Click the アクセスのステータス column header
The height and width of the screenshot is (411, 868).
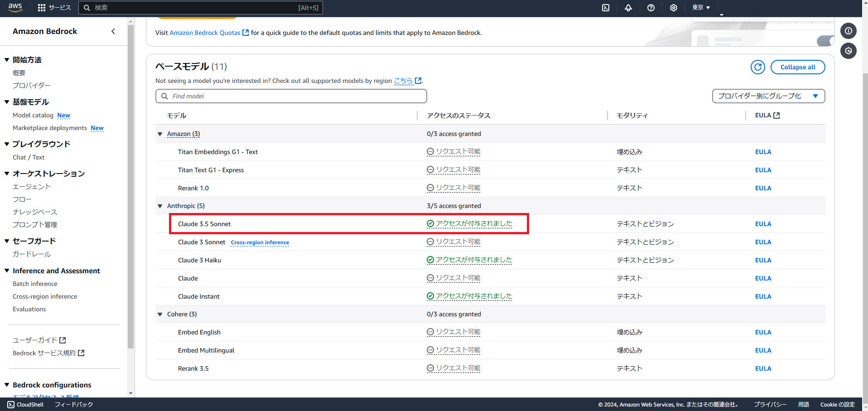coord(458,116)
